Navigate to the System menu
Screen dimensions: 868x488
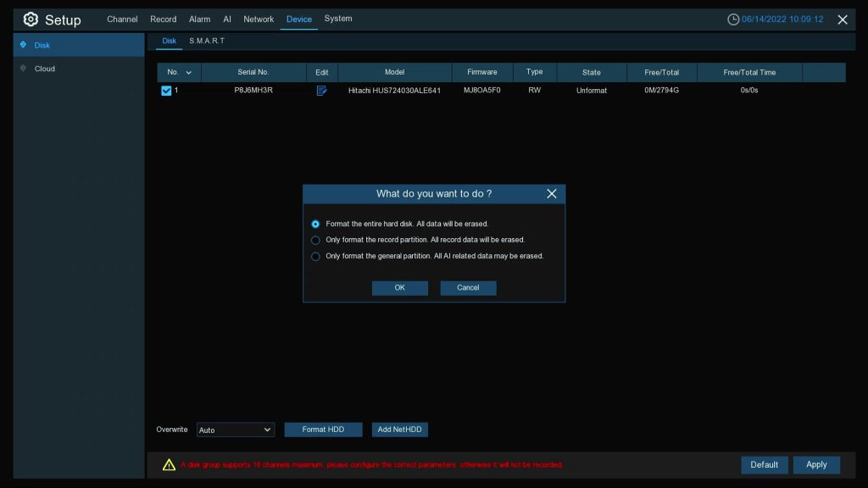tap(337, 19)
